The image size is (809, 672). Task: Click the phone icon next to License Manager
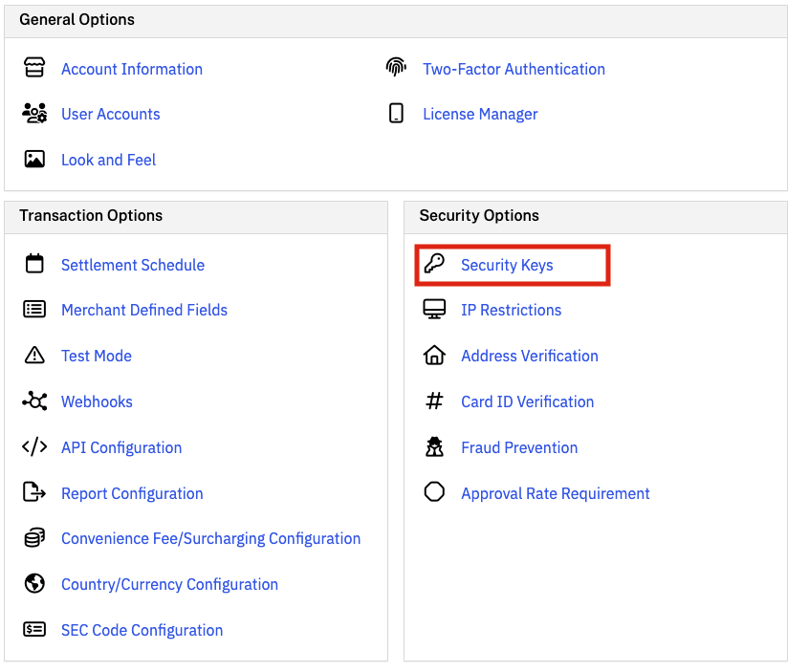396,114
